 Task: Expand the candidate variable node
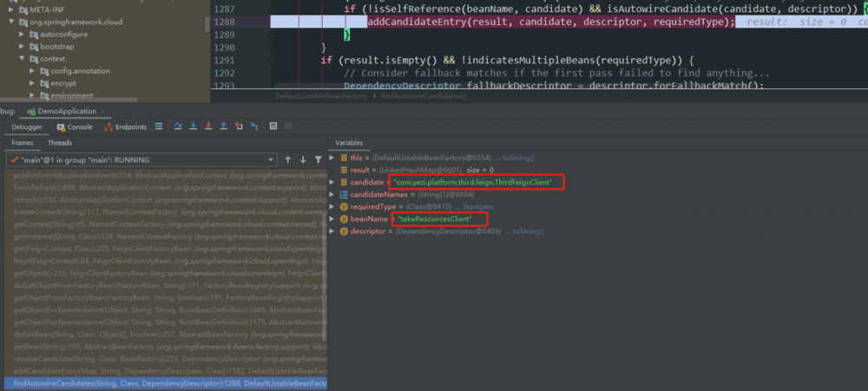coord(332,182)
